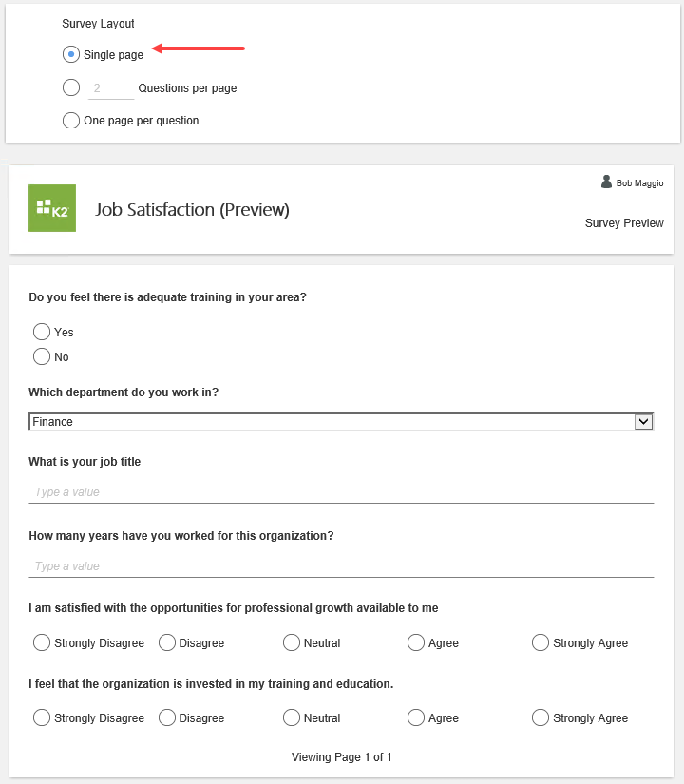The height and width of the screenshot is (784, 684).
Task: Click the years worked input field
Action: (341, 566)
